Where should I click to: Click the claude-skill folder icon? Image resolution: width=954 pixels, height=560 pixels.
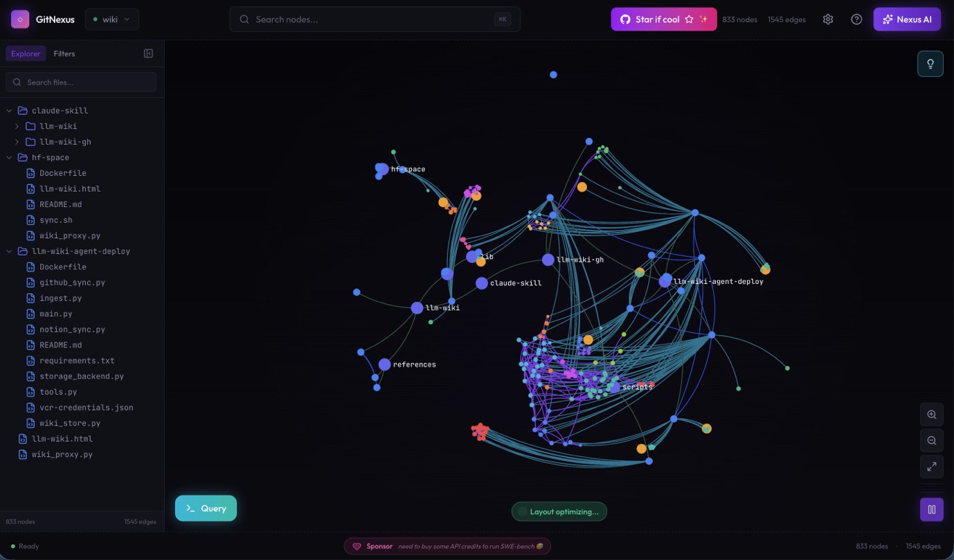[23, 111]
